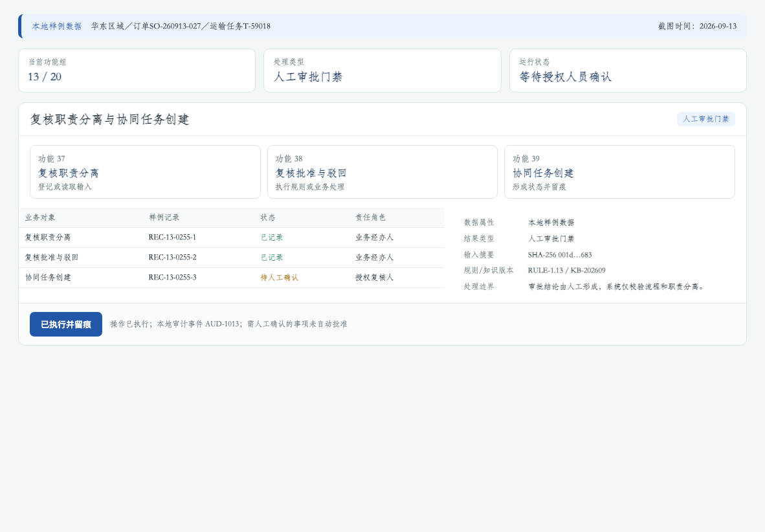Viewport: 765px width, 532px height.
Task: Click the 协同任务创建 table row cell
Action: tap(48, 278)
